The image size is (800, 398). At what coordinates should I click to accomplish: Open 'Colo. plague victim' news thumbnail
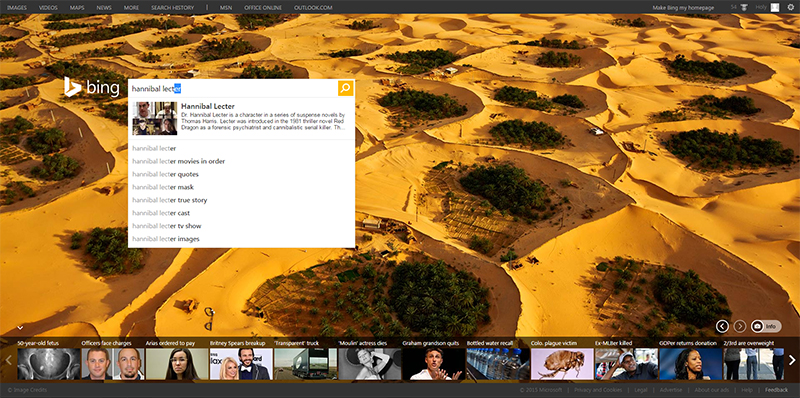(562, 363)
